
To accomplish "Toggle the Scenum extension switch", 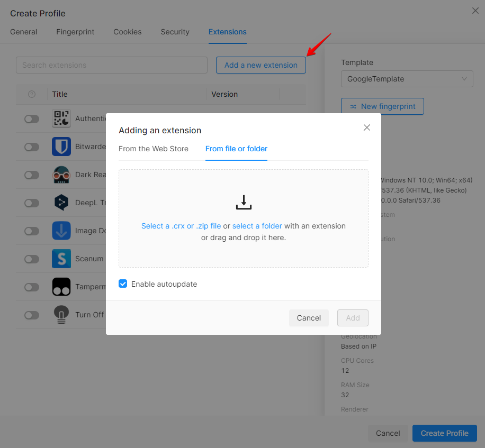I will pos(32,259).
